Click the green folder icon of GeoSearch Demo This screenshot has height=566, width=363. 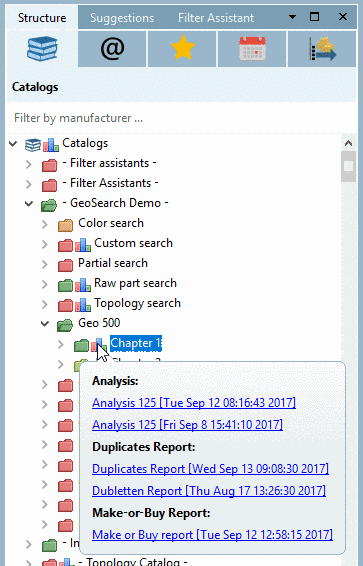click(49, 205)
